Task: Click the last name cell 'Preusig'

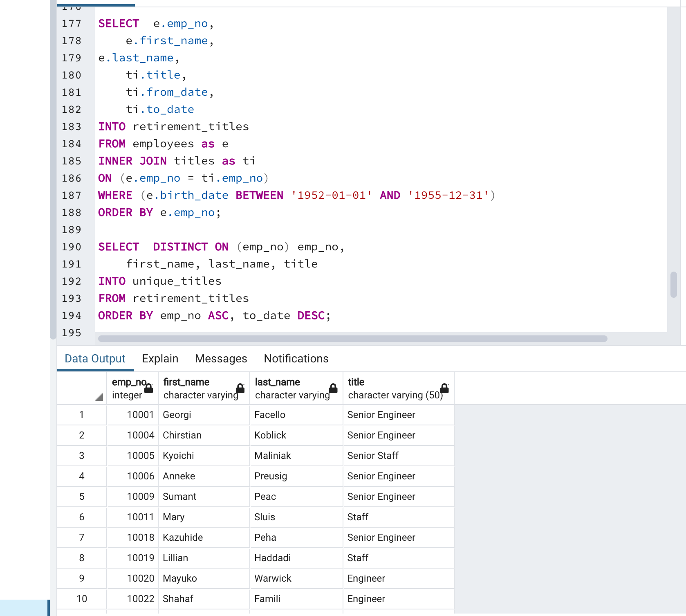Action: [296, 476]
